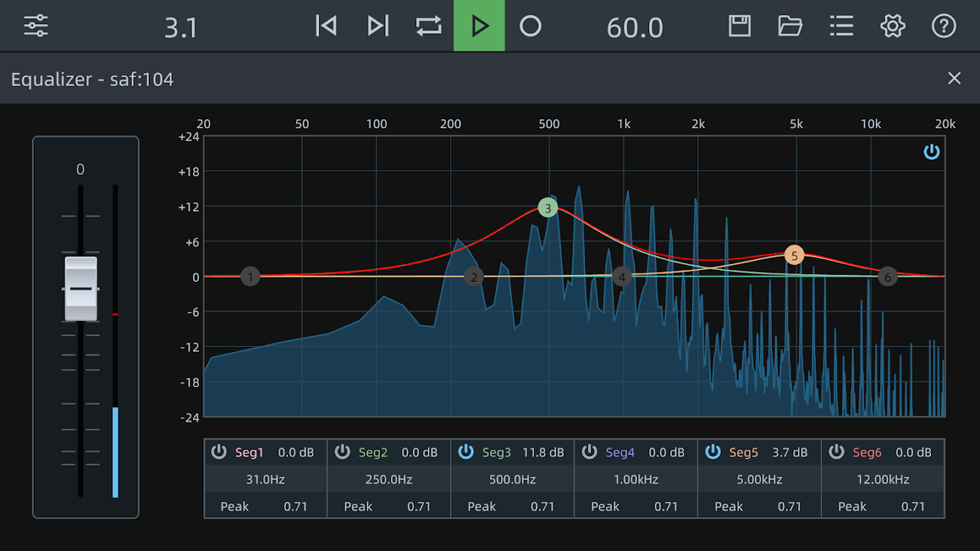Select Seg6 12.00kHz frequency field
The height and width of the screenshot is (551, 980).
tap(882, 479)
